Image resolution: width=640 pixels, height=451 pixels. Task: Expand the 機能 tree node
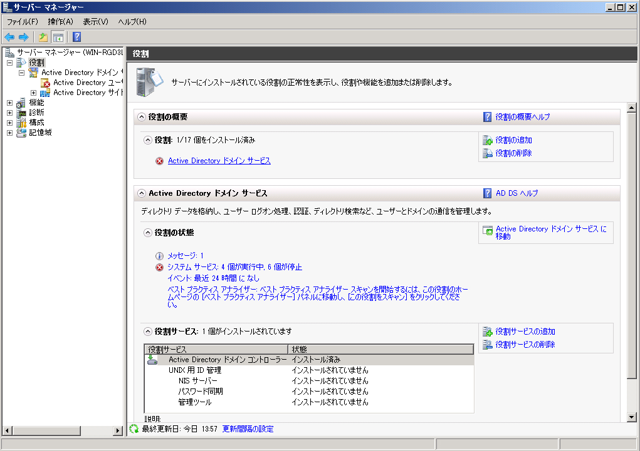click(x=10, y=103)
